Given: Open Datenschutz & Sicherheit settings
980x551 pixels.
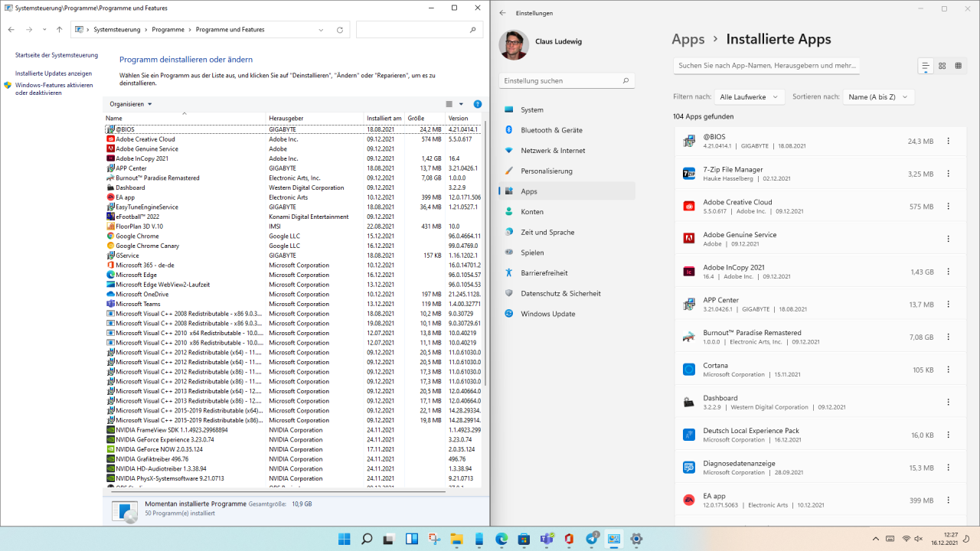Looking at the screenshot, I should coord(567,293).
